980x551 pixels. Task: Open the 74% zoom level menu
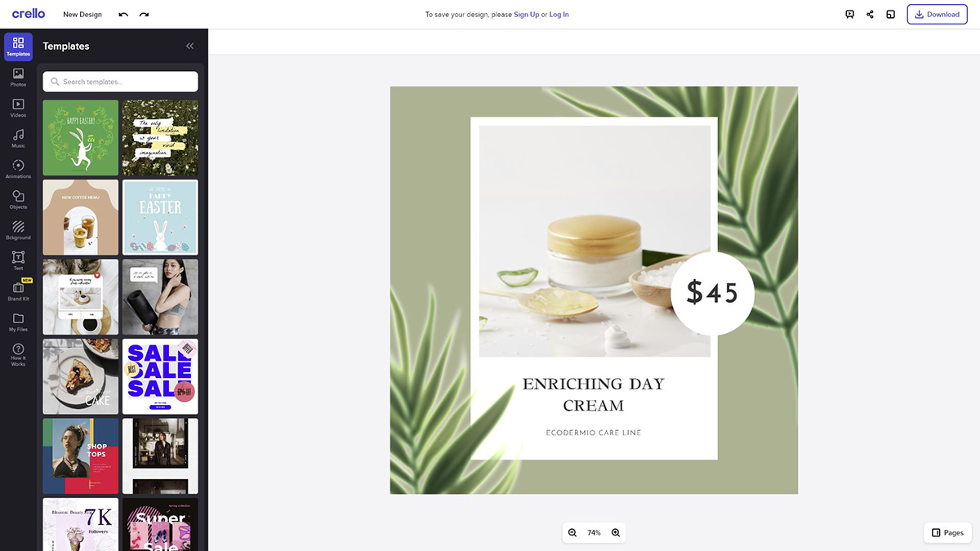tap(594, 533)
